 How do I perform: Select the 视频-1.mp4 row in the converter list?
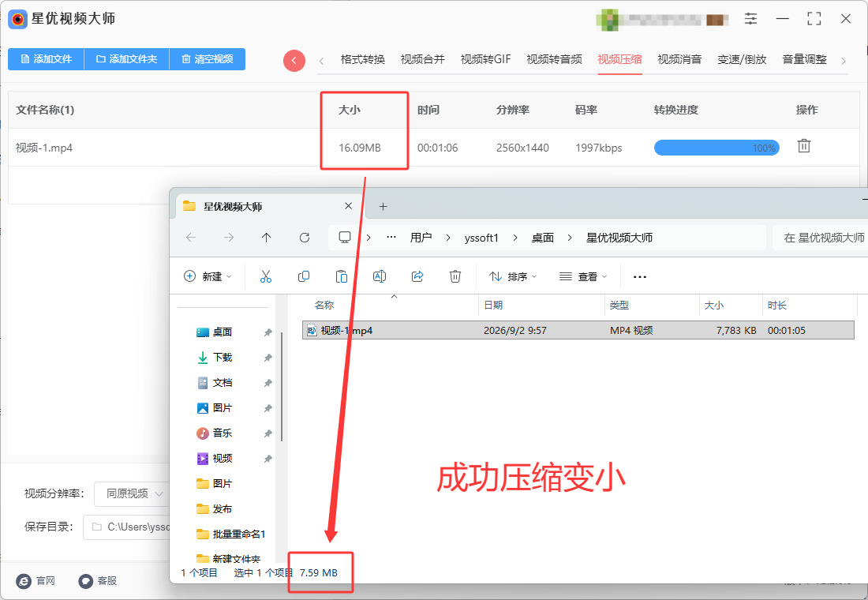pos(433,148)
